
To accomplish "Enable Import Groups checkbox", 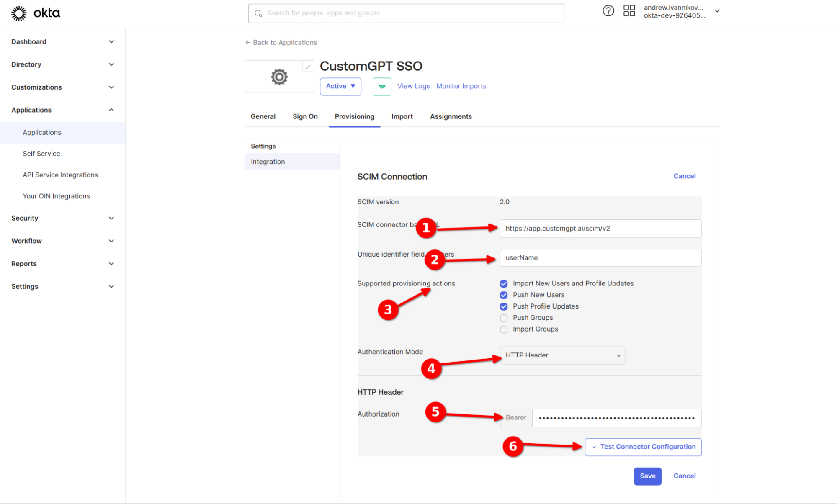I will tap(504, 329).
